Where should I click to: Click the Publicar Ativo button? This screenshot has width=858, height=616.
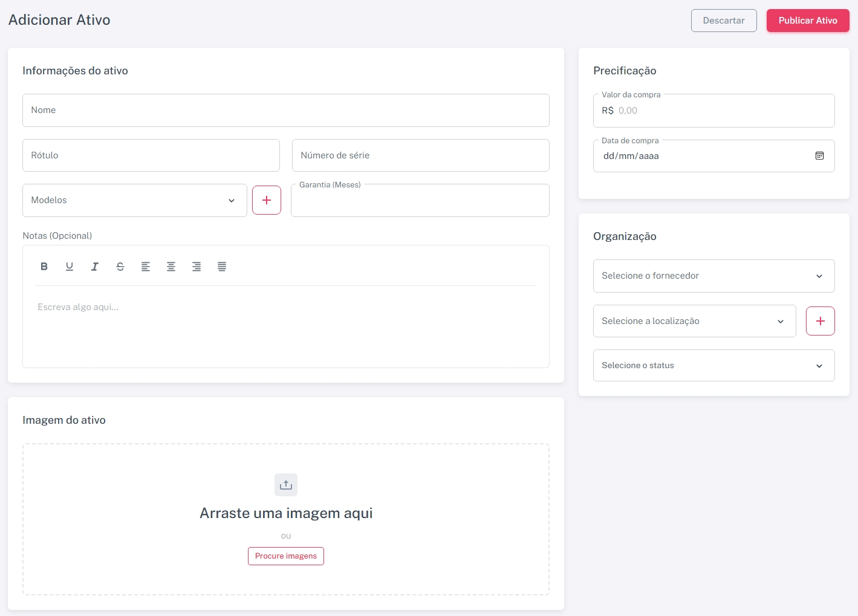[x=808, y=21]
